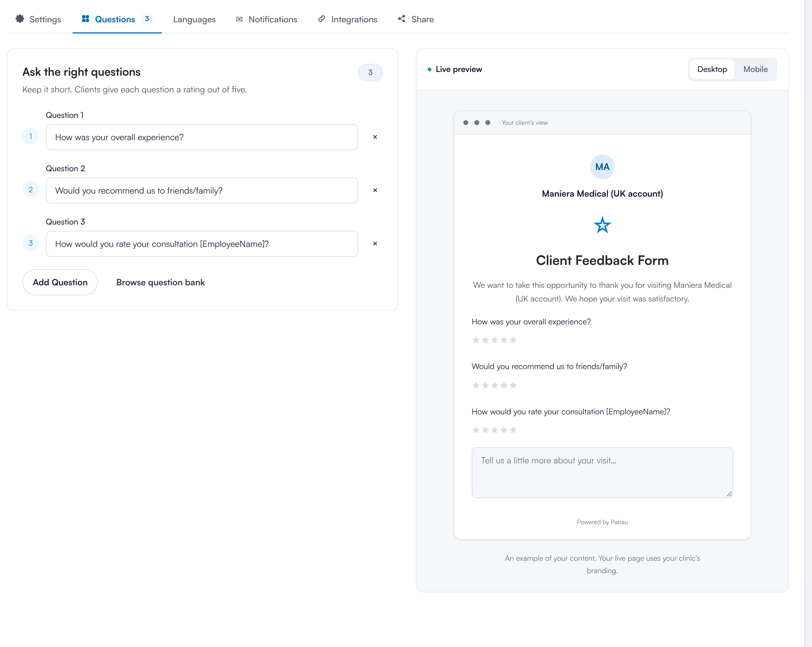Rate first star for consultation question
Viewport: 812px width, 647px height.
[x=476, y=430]
